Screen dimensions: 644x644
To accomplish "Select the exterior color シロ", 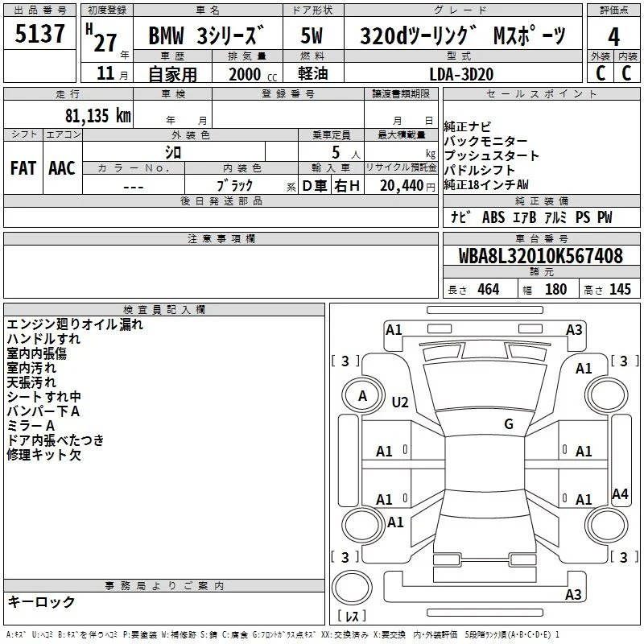I will (x=173, y=152).
